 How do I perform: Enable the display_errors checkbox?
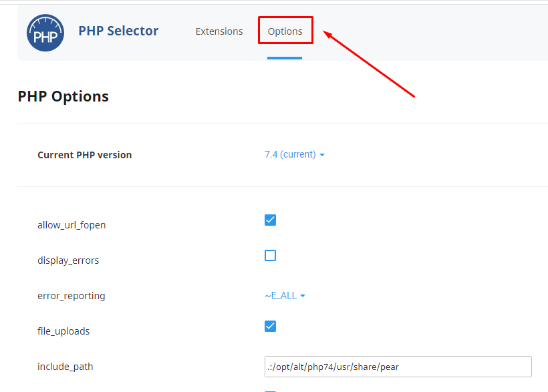click(270, 255)
